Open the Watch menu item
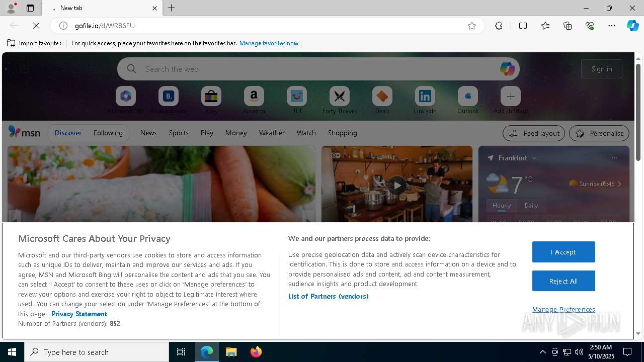 pyautogui.click(x=306, y=133)
